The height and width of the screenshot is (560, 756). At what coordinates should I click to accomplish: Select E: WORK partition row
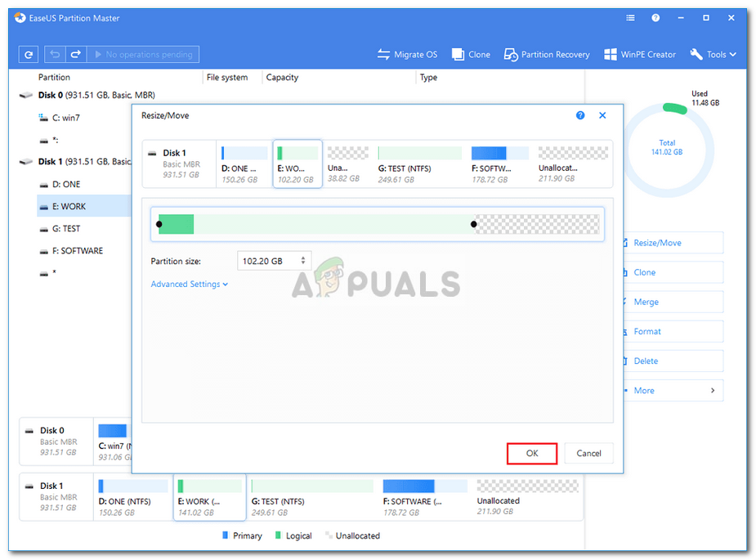84,206
